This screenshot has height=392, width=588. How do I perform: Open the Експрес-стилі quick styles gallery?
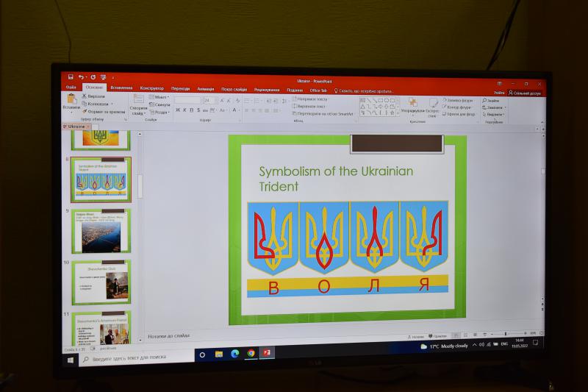(432, 107)
